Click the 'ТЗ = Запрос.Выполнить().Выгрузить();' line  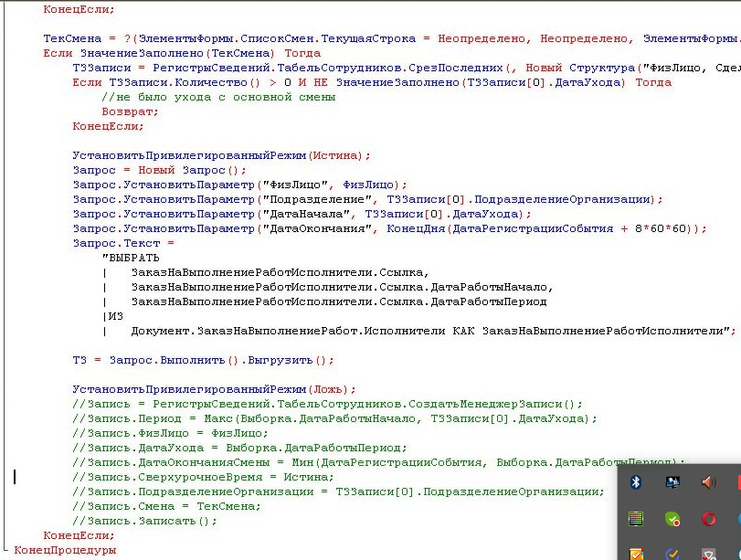204,360
